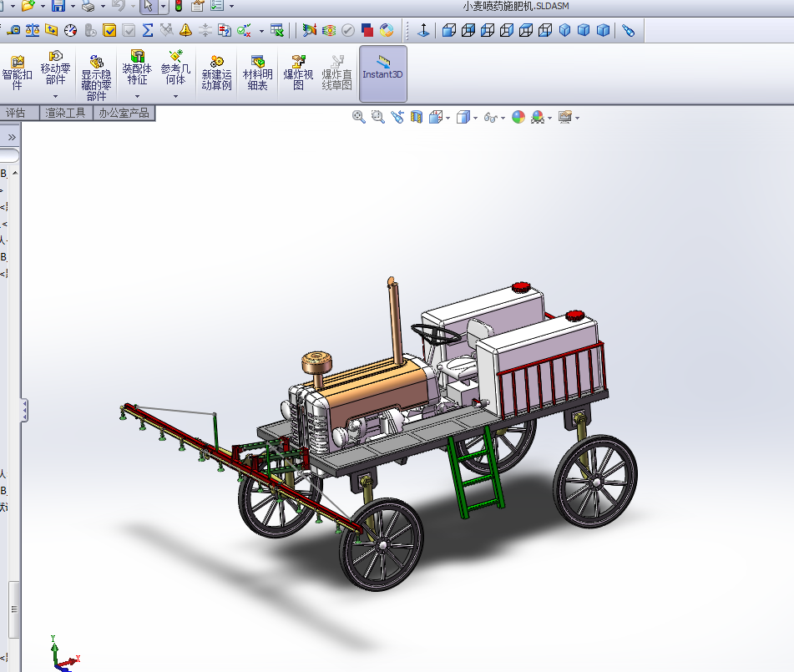
Task: Click the Save floppy disk icon
Action: (58, 6)
